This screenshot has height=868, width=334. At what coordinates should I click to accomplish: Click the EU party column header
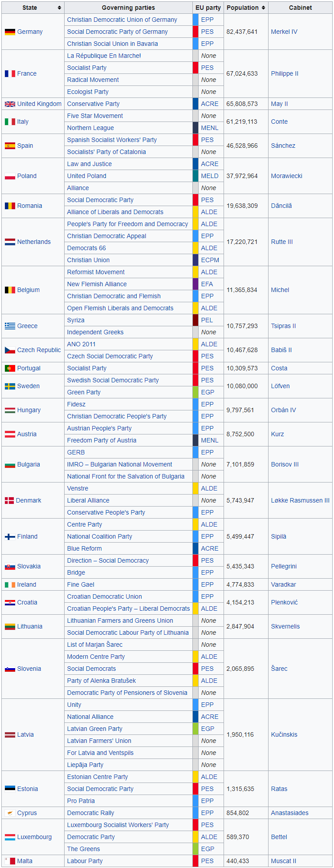(x=208, y=8)
